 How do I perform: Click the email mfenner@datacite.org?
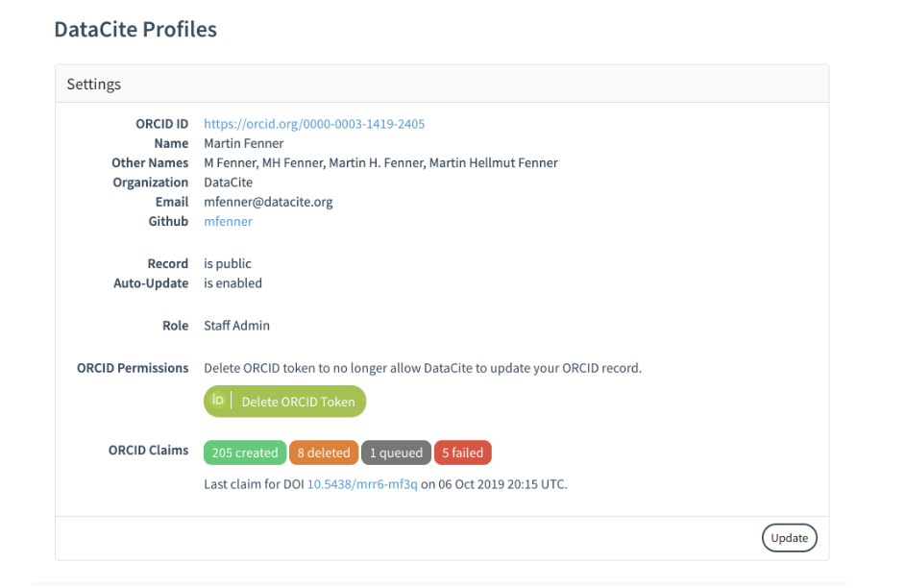point(268,202)
